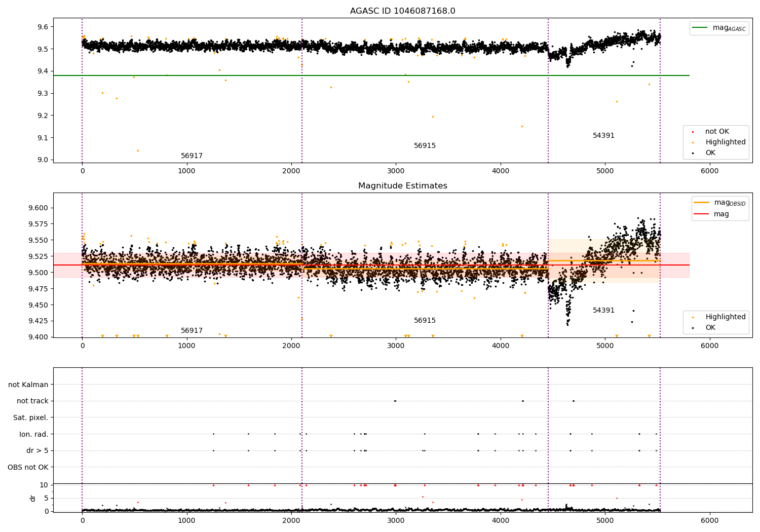Click the "9.425" y-axis tick label
Image resolution: width=760 pixels, height=532 pixels.
pyautogui.click(x=39, y=321)
